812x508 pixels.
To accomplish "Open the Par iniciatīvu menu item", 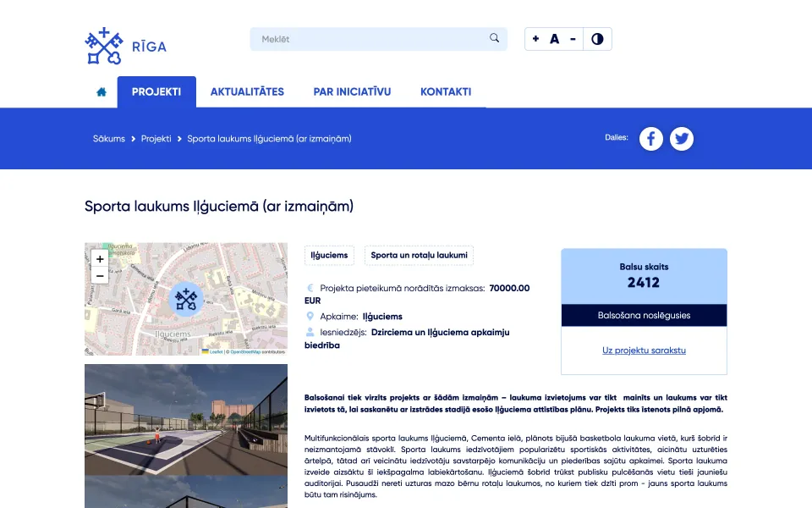I will [352, 91].
